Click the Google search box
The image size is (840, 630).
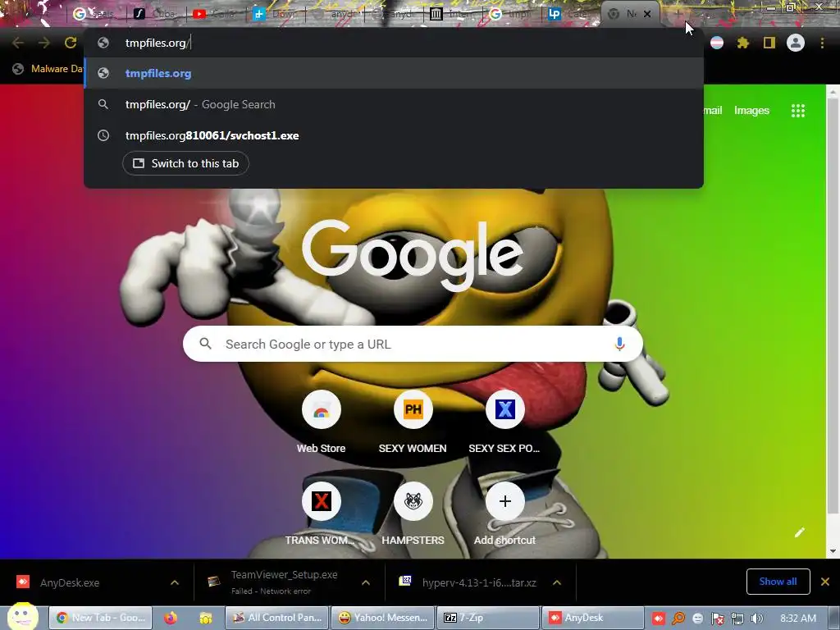[413, 344]
